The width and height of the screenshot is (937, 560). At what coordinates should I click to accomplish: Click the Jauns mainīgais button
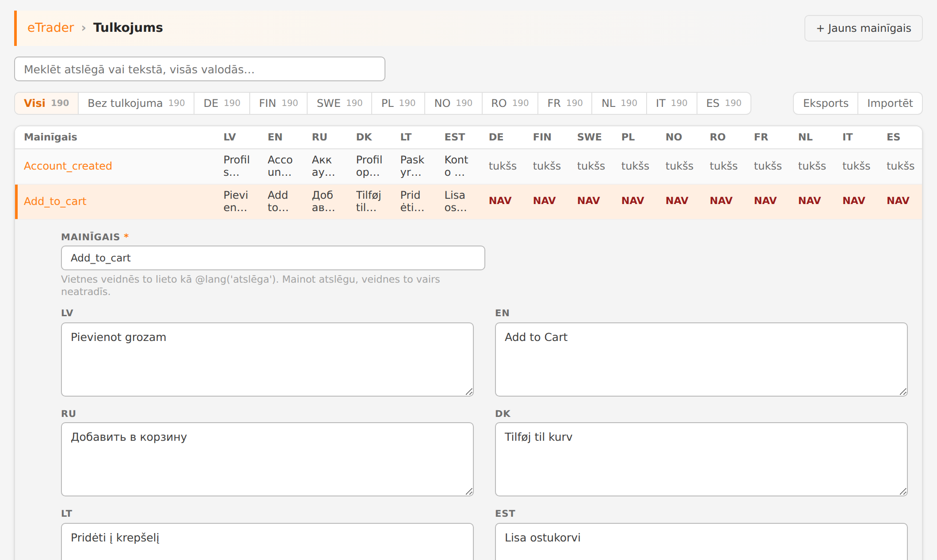click(863, 28)
